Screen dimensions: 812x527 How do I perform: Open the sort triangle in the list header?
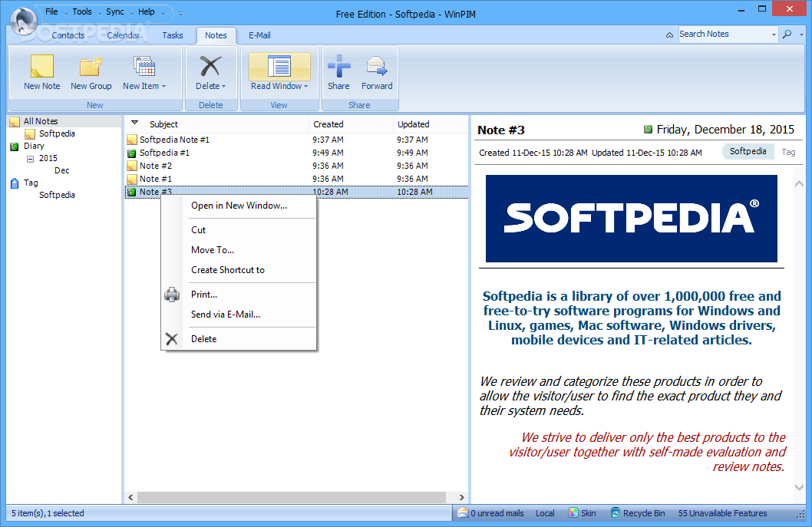[x=134, y=124]
